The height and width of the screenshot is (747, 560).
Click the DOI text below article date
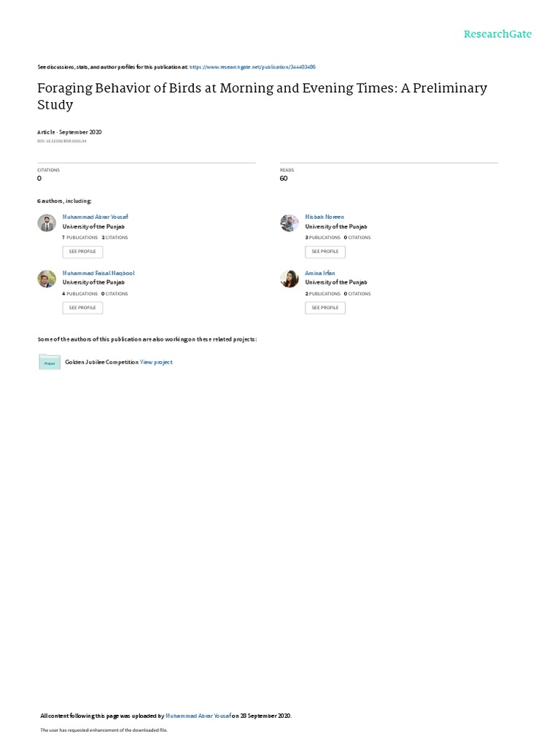[x=62, y=141]
